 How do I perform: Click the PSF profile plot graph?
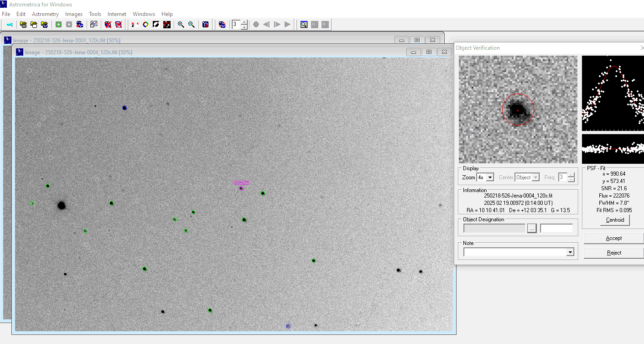(613, 94)
